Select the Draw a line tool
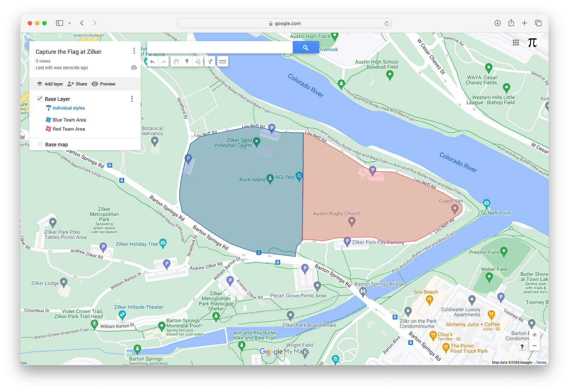Screen dimensions: 569x392 (x=198, y=62)
